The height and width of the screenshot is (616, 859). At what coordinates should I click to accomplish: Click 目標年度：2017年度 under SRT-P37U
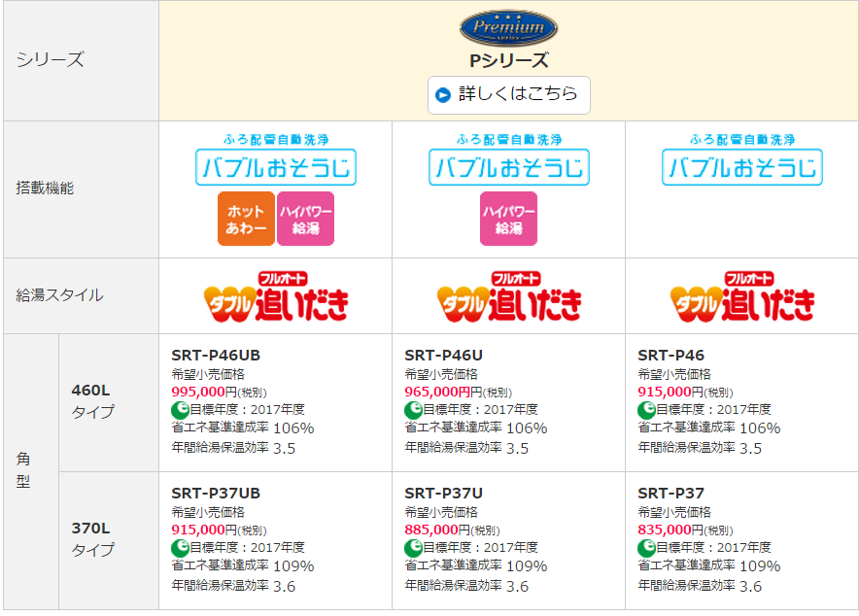click(x=480, y=548)
